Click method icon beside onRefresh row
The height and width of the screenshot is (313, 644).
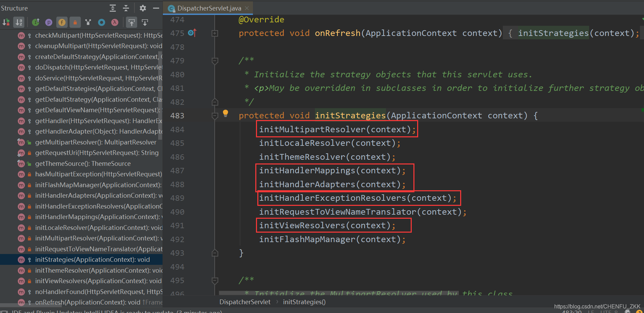coord(21,302)
